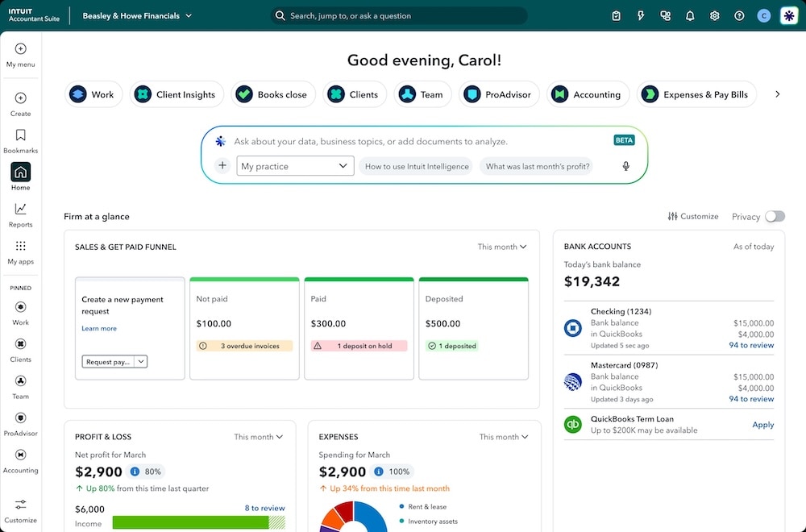Open the pinned ProAdvisor sidebar icon
This screenshot has height=532, width=806.
tap(20, 418)
